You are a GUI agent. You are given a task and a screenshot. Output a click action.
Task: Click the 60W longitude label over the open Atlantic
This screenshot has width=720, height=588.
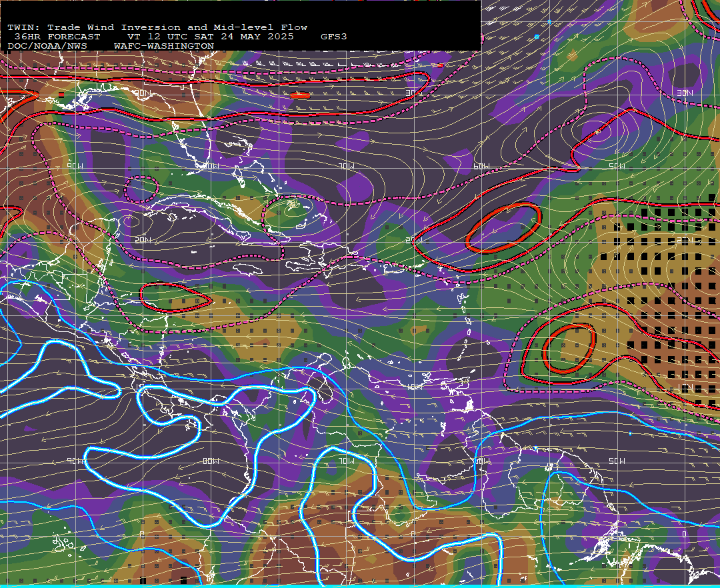coord(481,167)
